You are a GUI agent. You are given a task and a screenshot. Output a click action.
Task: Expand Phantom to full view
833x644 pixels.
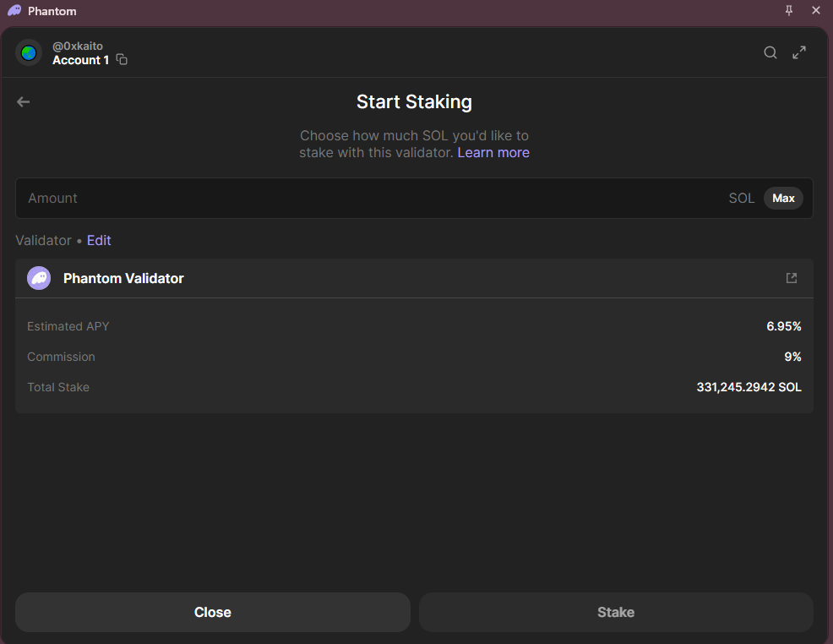[799, 52]
